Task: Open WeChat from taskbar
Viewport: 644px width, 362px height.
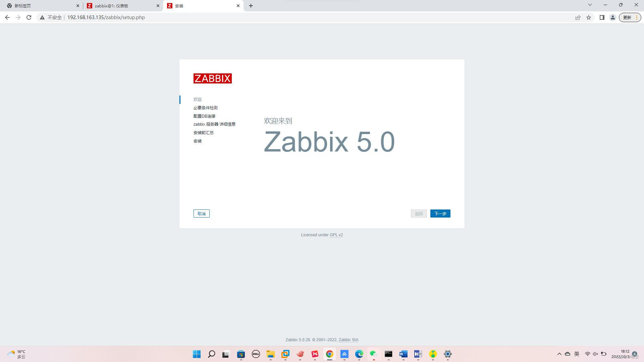Action: click(x=374, y=354)
